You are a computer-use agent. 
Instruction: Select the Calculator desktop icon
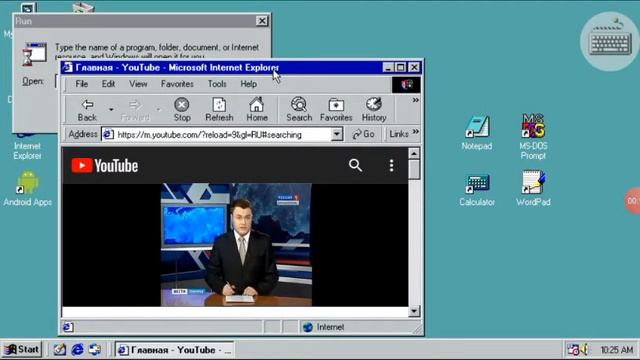click(x=477, y=190)
